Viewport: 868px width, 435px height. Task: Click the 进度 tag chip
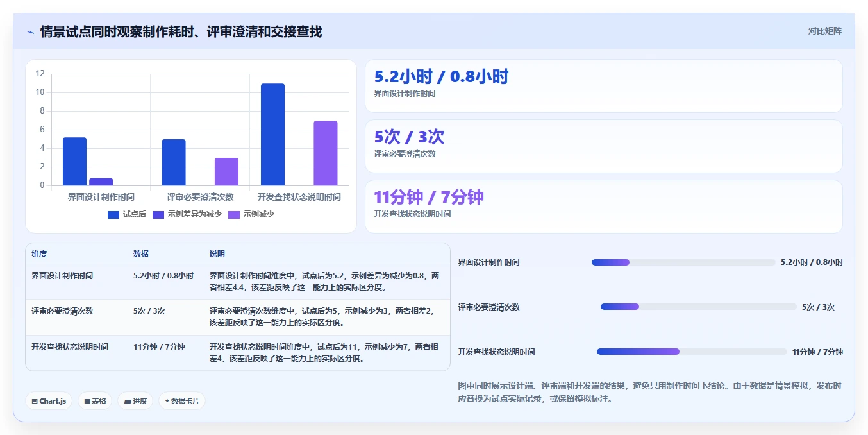tap(135, 401)
